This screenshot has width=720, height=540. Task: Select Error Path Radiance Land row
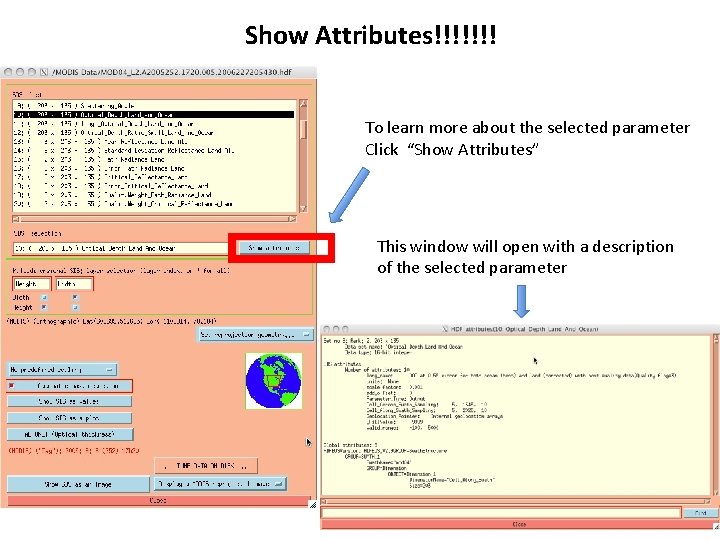pos(154,168)
